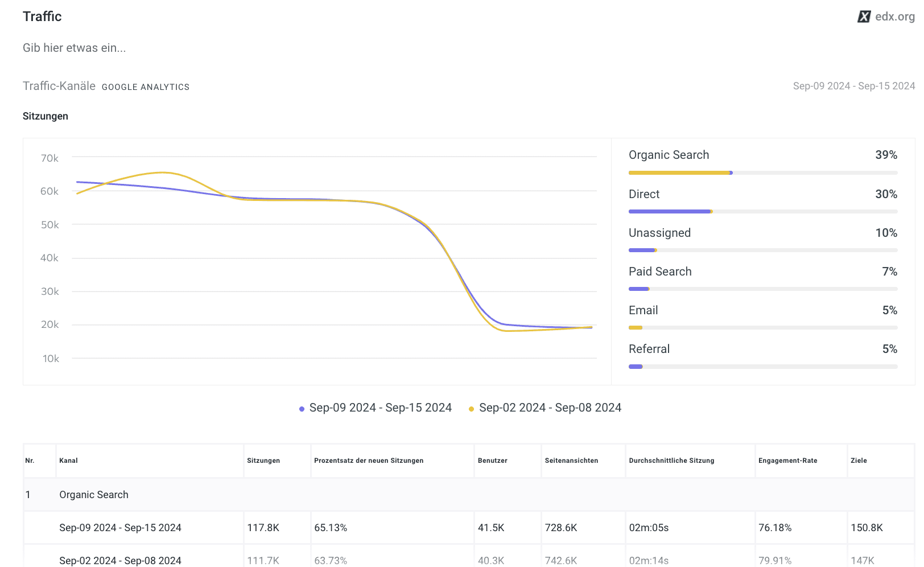The width and height of the screenshot is (924, 567).
Task: Click the Referral progress bar
Action: [763, 366]
